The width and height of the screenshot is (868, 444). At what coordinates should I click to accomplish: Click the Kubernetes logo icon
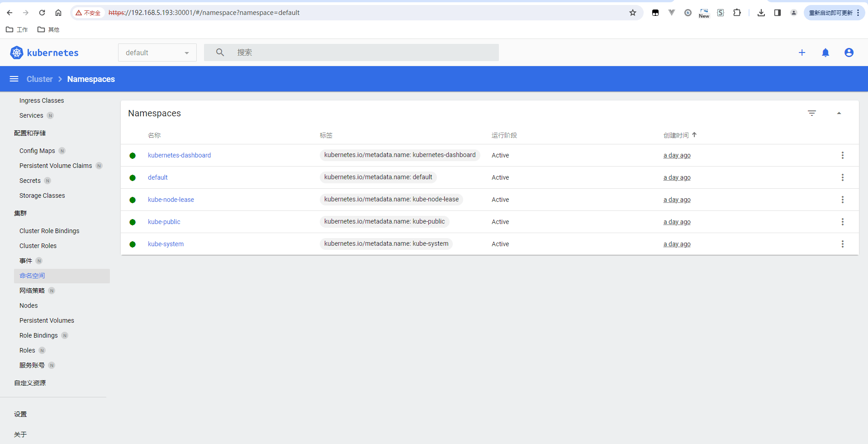pyautogui.click(x=17, y=53)
